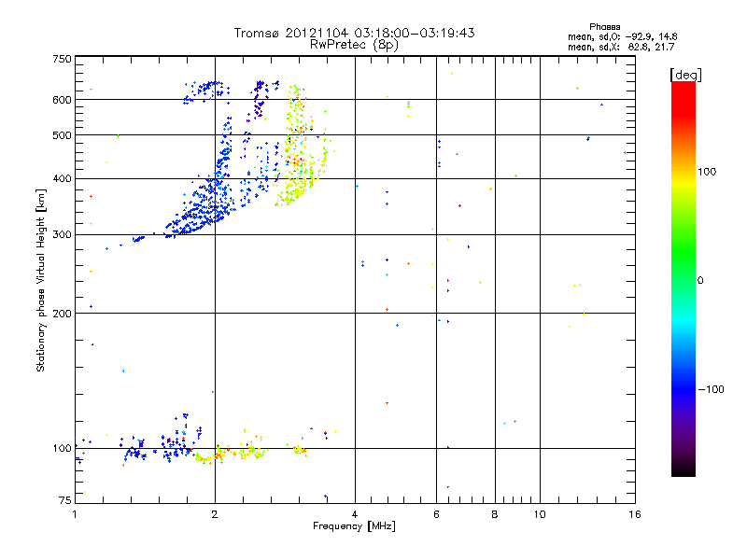The height and width of the screenshot is (560, 747).
Task: Click the y-axis tick value '400'
Action: point(63,178)
